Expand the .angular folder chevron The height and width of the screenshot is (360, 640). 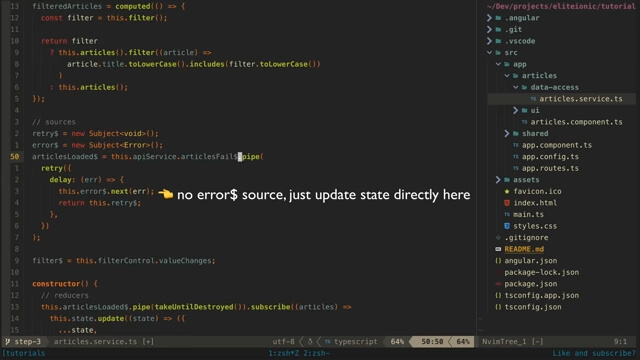489,18
